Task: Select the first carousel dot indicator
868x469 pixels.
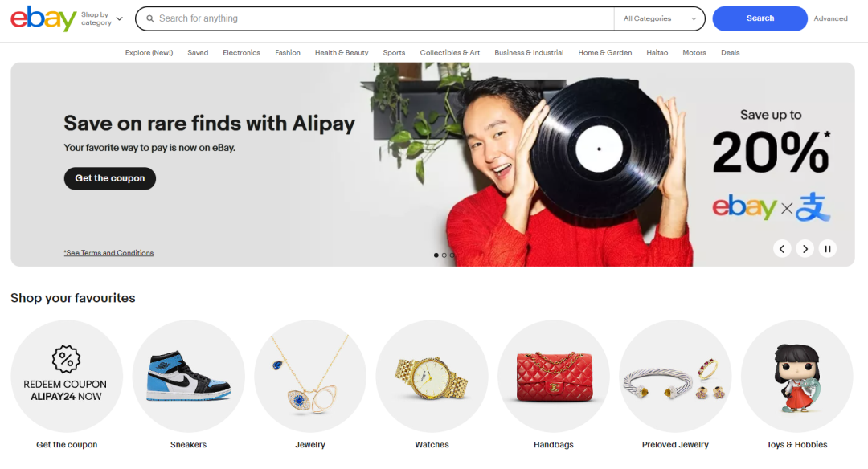Action: point(436,255)
